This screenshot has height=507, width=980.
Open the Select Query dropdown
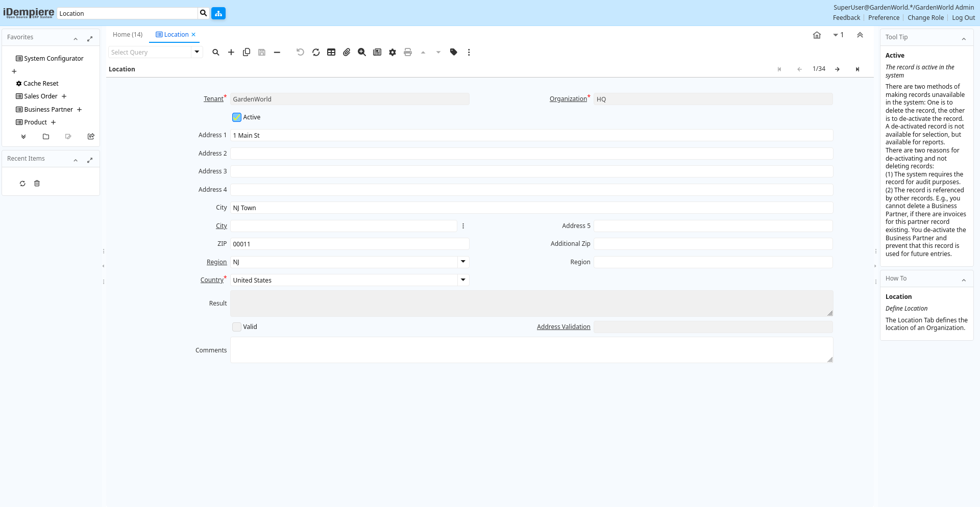click(197, 52)
